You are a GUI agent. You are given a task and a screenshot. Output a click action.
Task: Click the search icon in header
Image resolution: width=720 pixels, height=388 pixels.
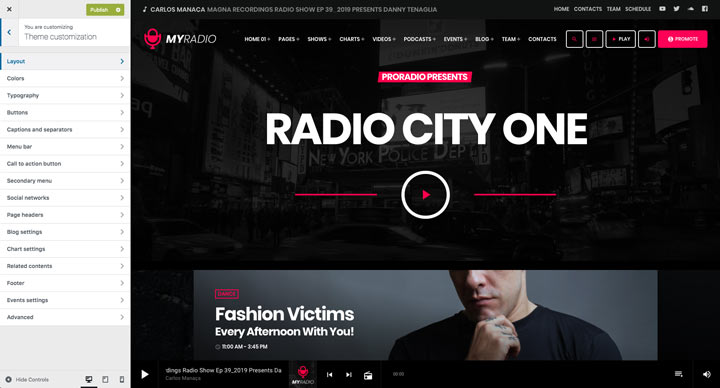pos(574,39)
